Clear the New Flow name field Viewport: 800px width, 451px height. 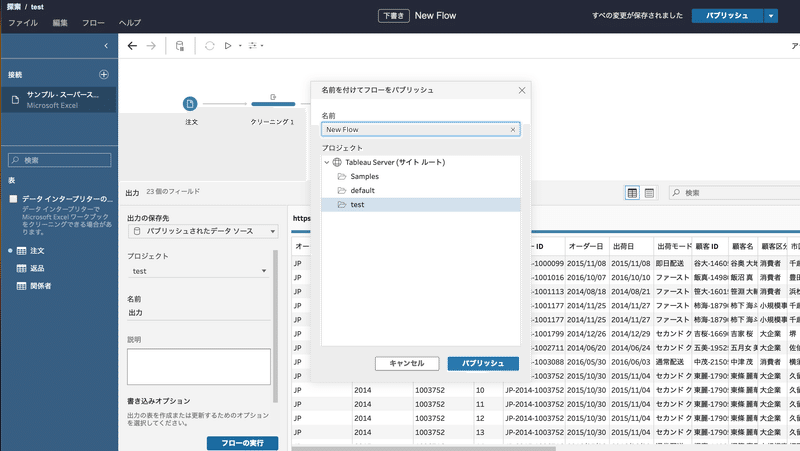[x=513, y=130]
